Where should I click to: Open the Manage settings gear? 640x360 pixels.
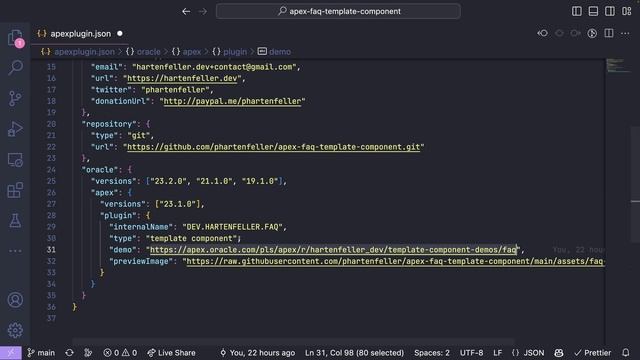(x=15, y=330)
